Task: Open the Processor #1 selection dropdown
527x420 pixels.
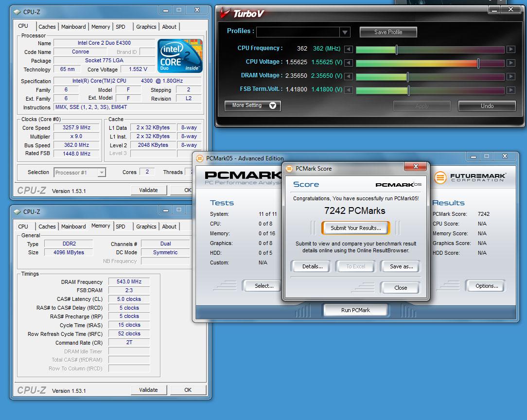Action: (102, 173)
